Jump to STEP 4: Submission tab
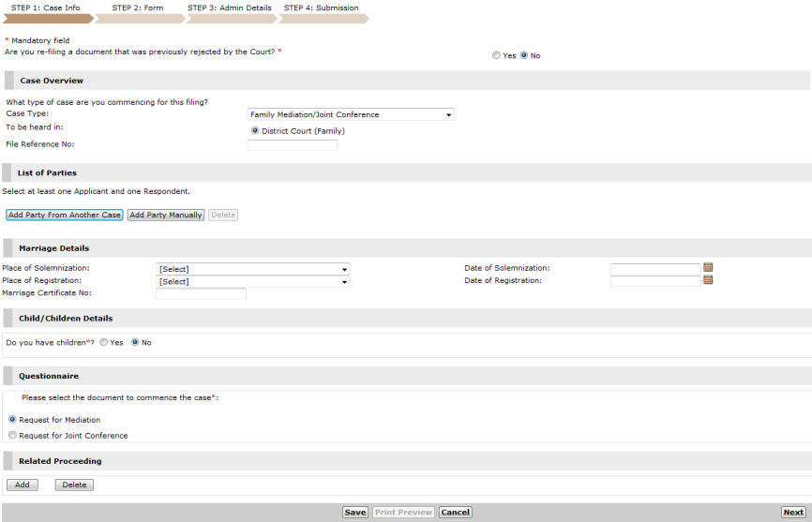The image size is (812, 522). pos(321,8)
